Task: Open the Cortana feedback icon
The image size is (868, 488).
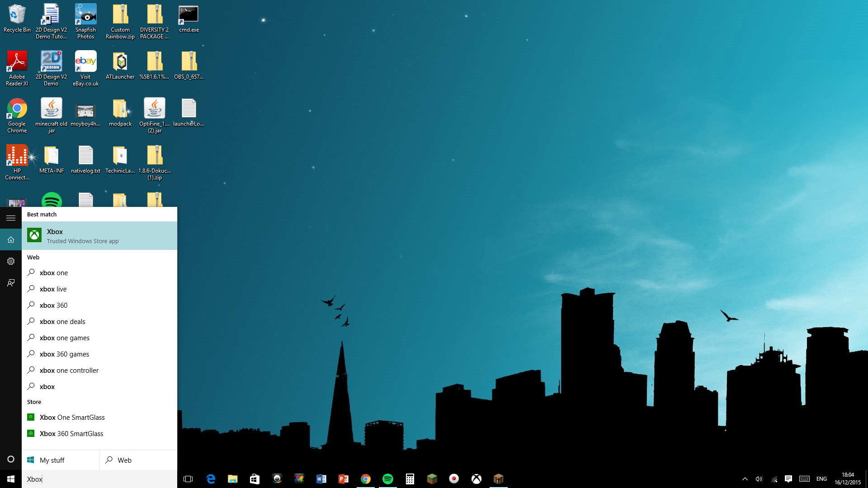Action: [11, 283]
